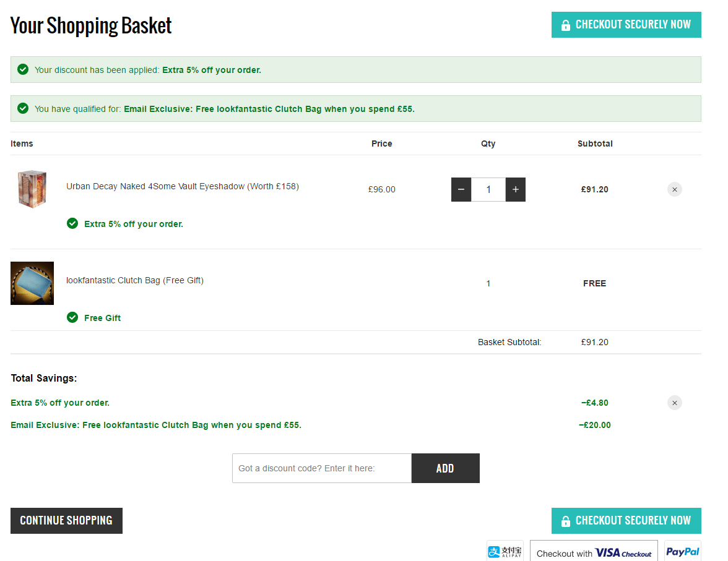Click check icon beside Extra 5% off item note

click(72, 224)
